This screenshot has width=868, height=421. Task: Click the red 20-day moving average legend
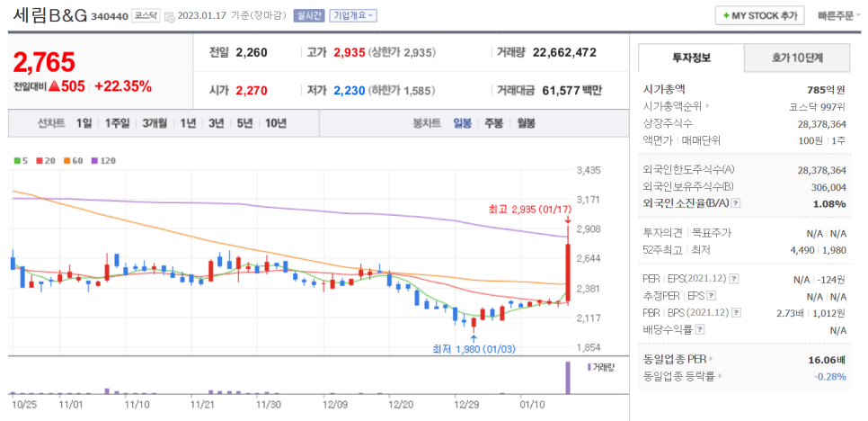45,161
